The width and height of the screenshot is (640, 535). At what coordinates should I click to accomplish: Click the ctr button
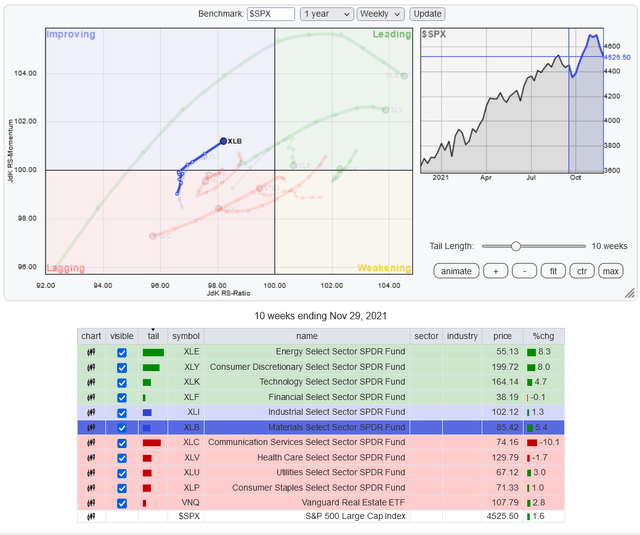tap(582, 271)
